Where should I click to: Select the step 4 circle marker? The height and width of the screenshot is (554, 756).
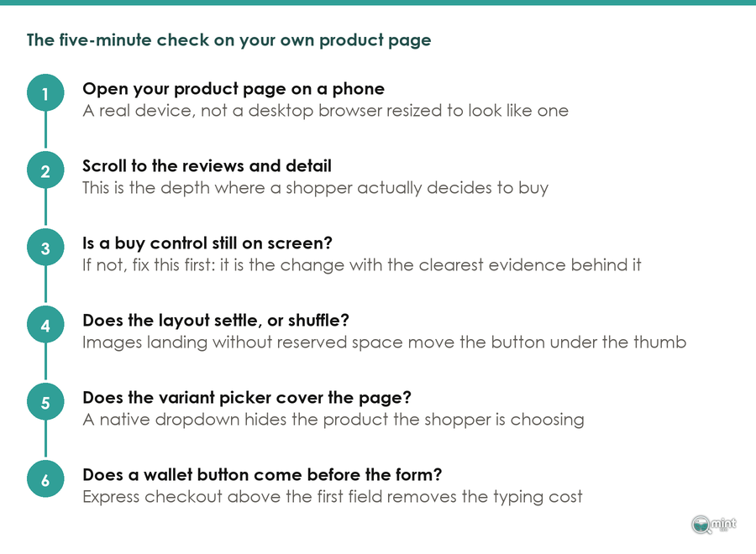pos(45,325)
